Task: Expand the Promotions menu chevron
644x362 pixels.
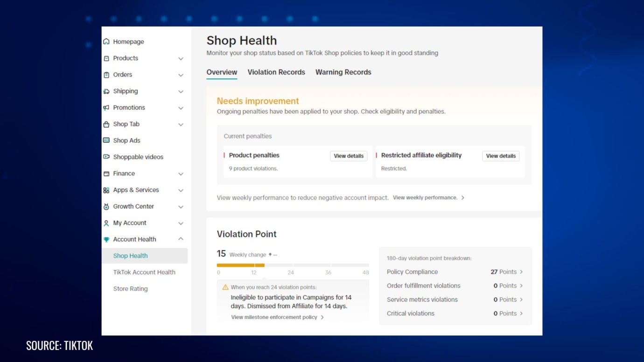Action: (181, 108)
